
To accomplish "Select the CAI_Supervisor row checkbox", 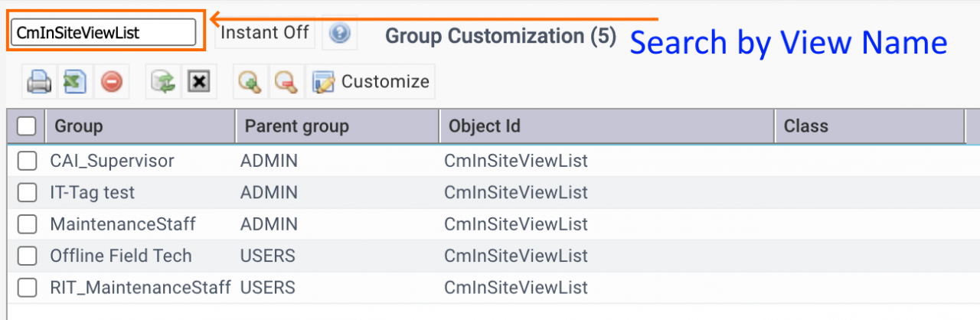I will pos(28,161).
